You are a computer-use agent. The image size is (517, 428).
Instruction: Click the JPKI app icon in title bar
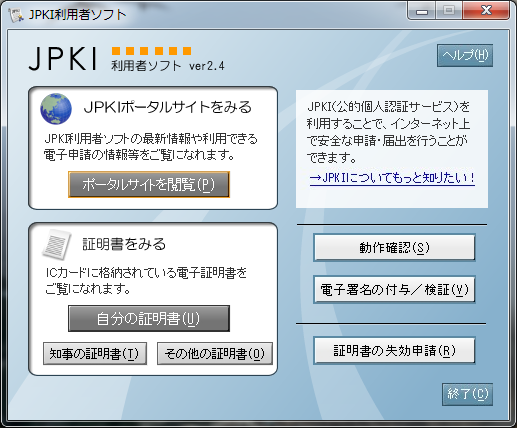pos(16,15)
